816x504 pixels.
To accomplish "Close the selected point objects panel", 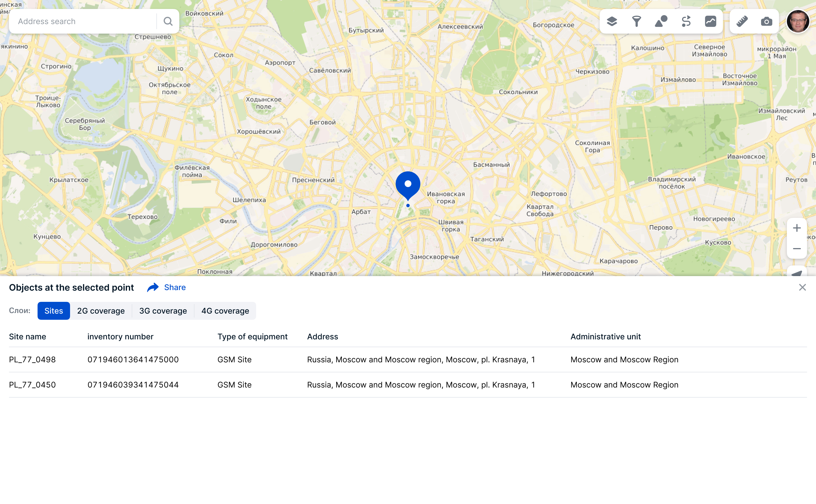I will tap(802, 287).
